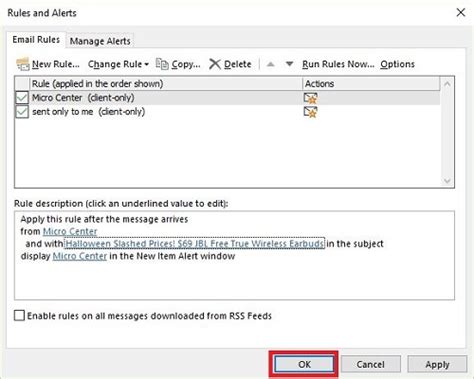474x379 pixels.
Task: Uncheck the Micro Center rule checkbox
Action: pyautogui.click(x=22, y=98)
